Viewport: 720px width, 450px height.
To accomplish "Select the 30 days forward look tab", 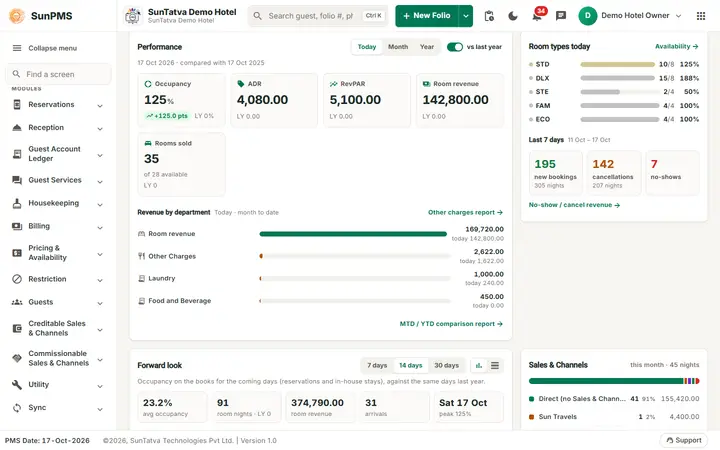I will click(x=446, y=366).
